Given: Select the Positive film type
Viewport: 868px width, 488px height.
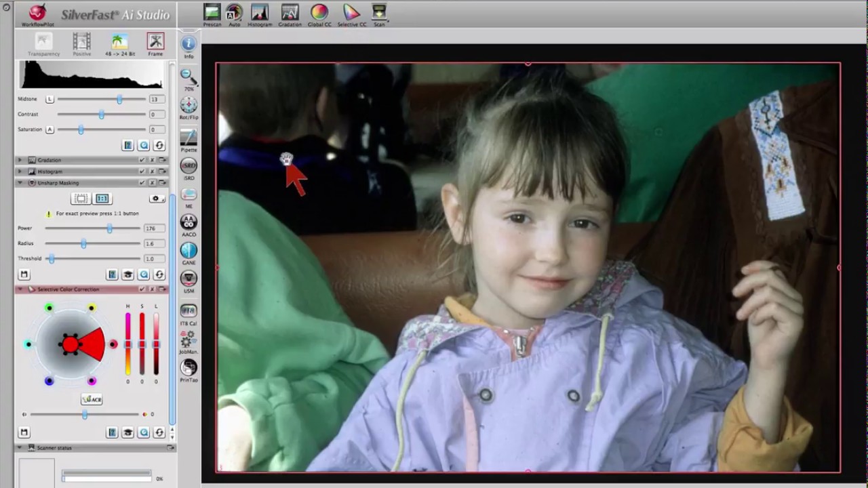Looking at the screenshot, I should [81, 45].
